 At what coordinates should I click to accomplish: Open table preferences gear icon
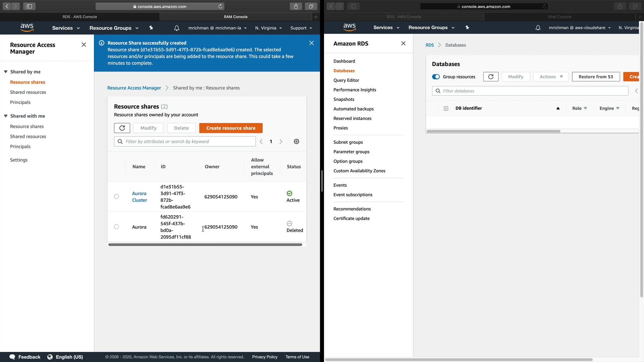click(x=297, y=141)
